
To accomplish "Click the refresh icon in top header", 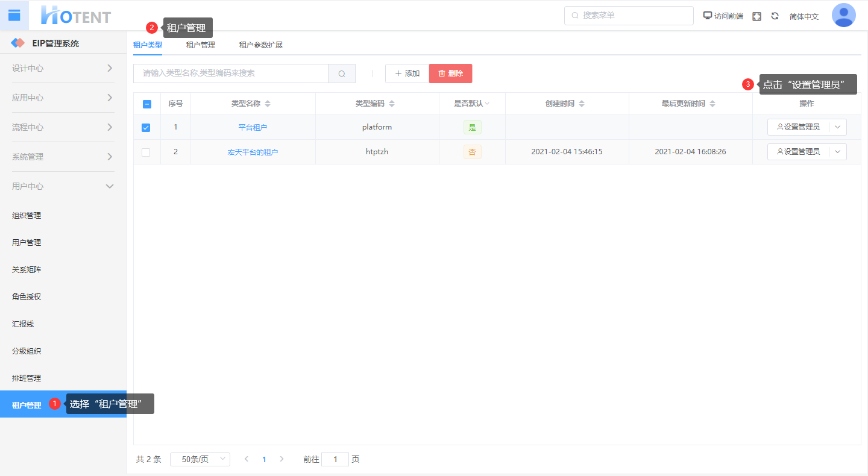I will pos(775,16).
